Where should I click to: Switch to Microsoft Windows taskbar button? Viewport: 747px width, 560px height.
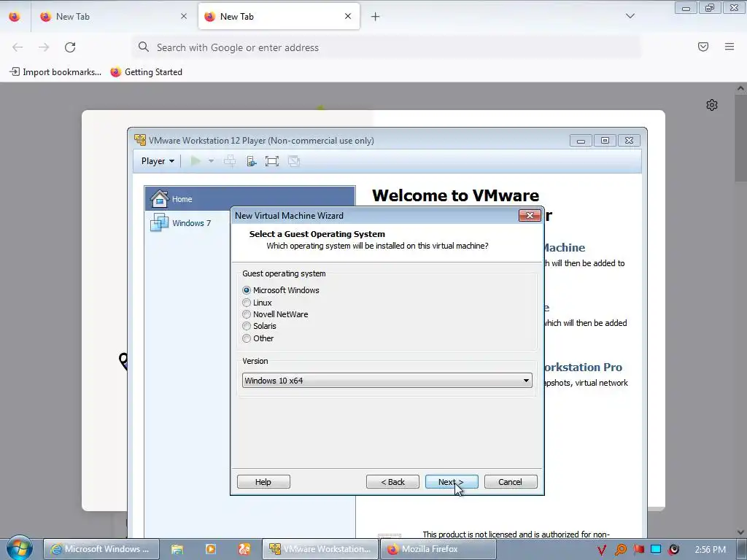click(101, 549)
